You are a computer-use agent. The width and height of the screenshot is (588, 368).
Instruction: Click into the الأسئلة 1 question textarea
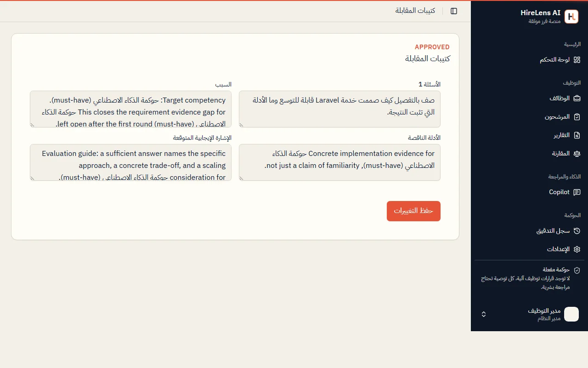pyautogui.click(x=339, y=109)
